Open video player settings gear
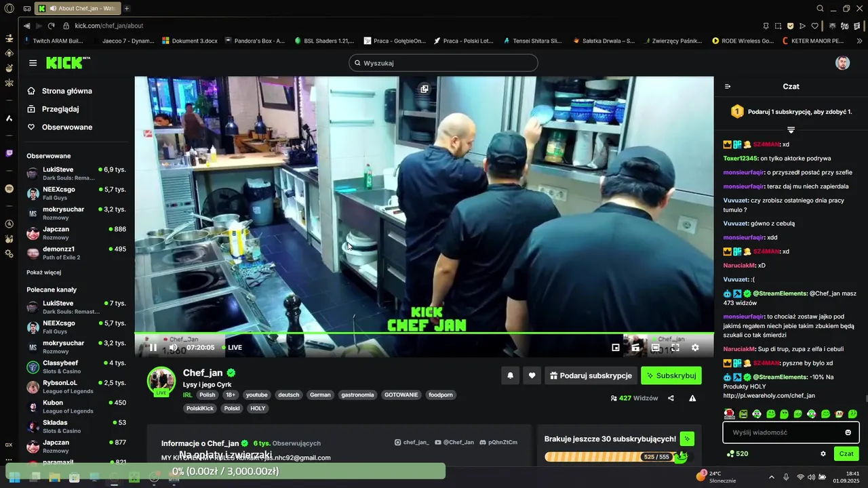This screenshot has height=488, width=868. click(x=695, y=348)
